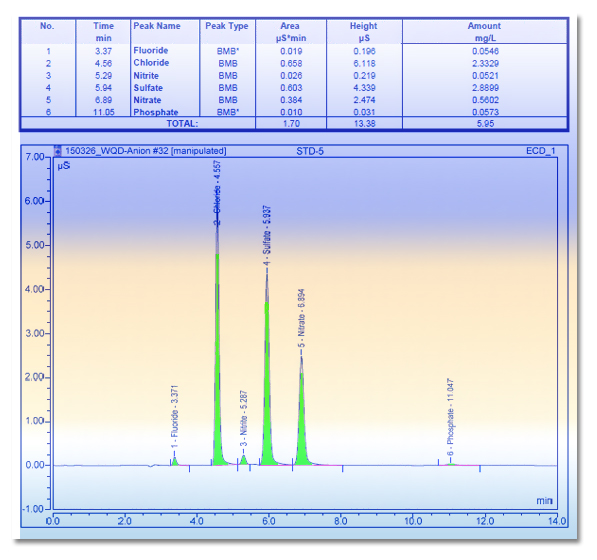Select the Nitrite peak name cell
The height and width of the screenshot is (560, 597).
click(146, 75)
